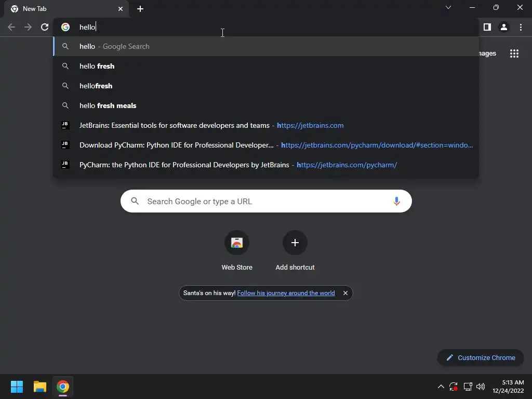The image size is (532, 399).
Task: Start voice search with the microphone
Action: point(396,201)
